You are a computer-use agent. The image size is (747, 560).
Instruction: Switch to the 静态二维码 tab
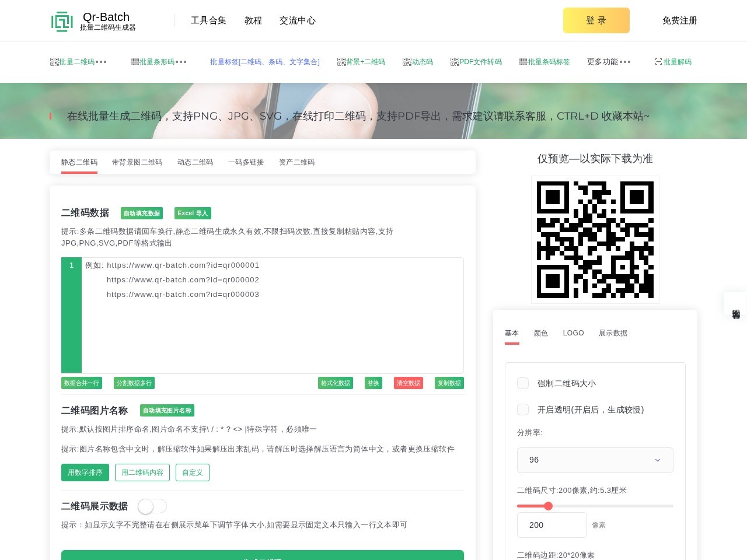[x=79, y=162]
